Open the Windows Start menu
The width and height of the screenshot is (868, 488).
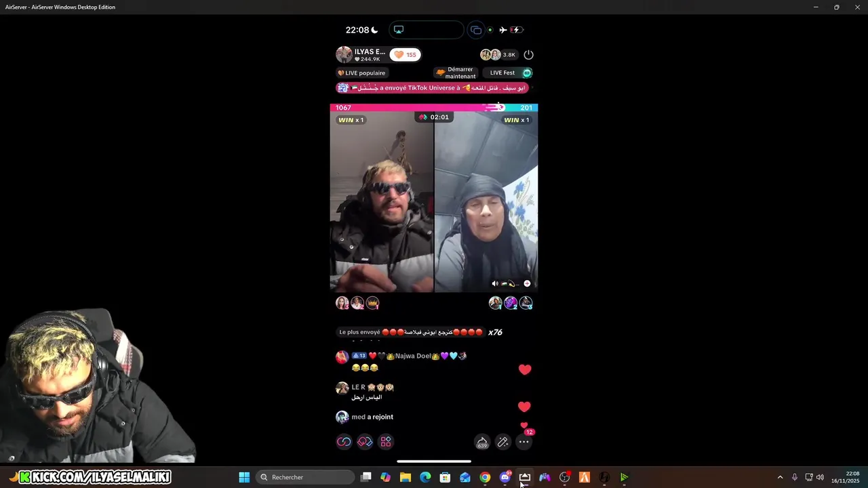coord(244,477)
